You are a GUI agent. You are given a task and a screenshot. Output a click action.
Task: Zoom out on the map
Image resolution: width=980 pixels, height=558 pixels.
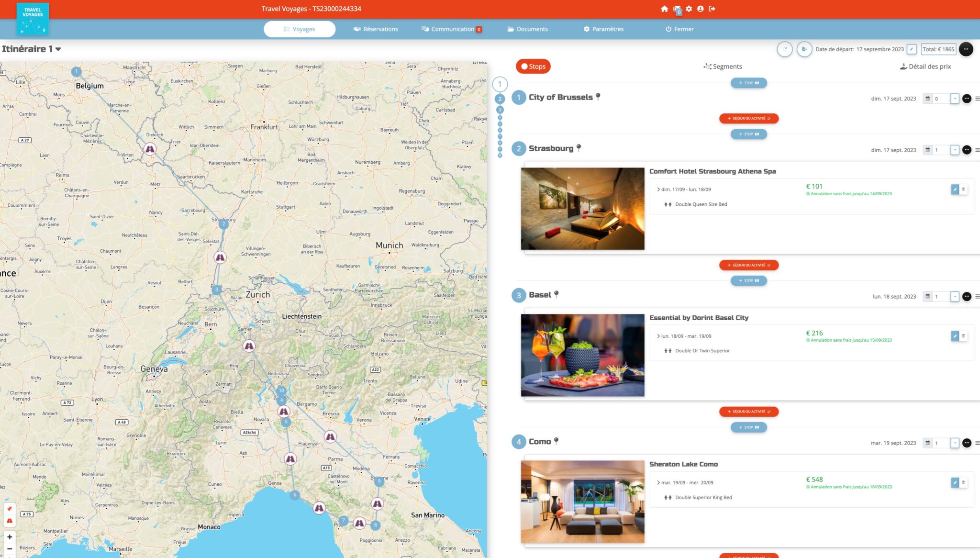9,549
